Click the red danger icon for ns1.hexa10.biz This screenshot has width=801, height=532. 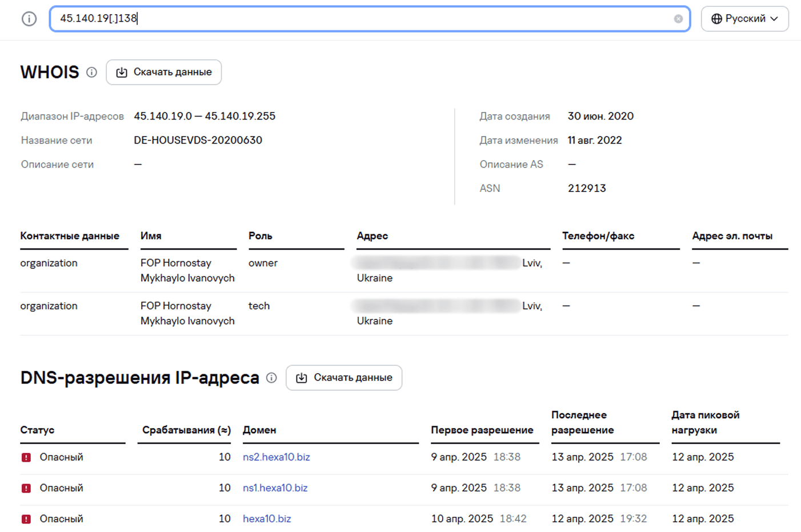click(x=26, y=488)
